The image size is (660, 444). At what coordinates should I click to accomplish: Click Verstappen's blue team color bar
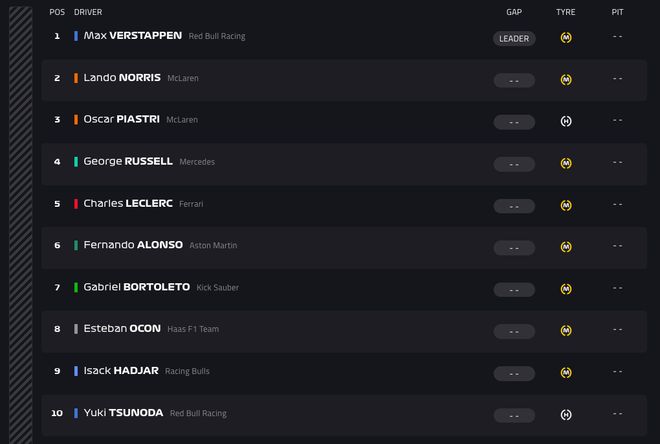pos(76,36)
